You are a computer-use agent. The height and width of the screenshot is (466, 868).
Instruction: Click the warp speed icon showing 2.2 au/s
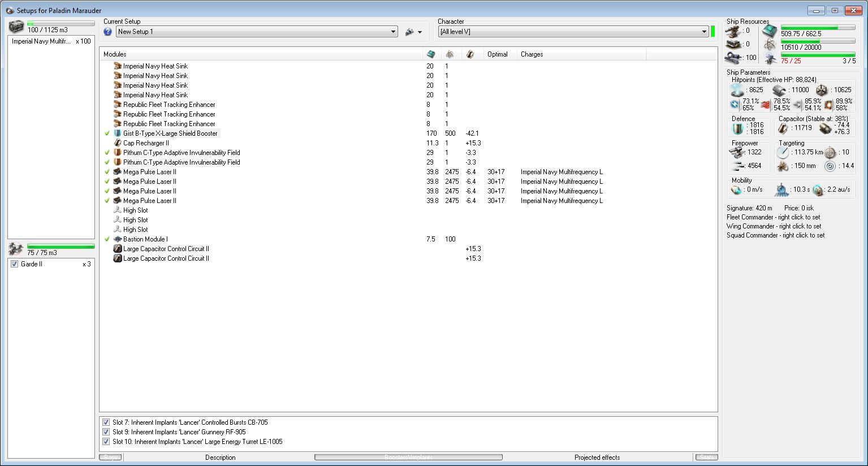pyautogui.click(x=818, y=190)
